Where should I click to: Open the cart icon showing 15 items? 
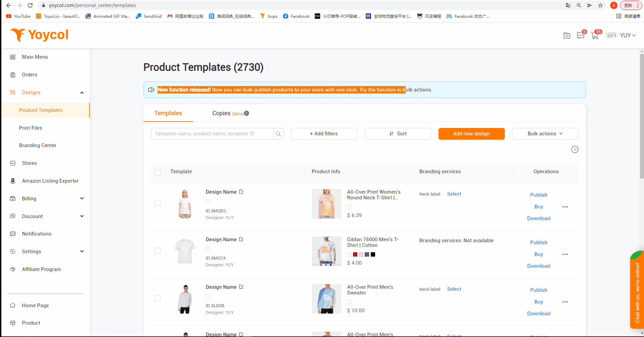pos(595,35)
